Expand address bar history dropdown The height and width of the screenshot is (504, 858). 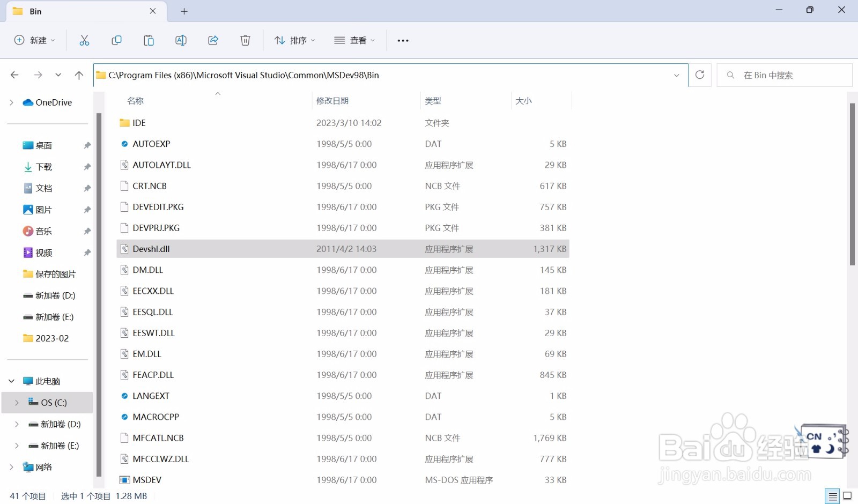click(x=676, y=75)
